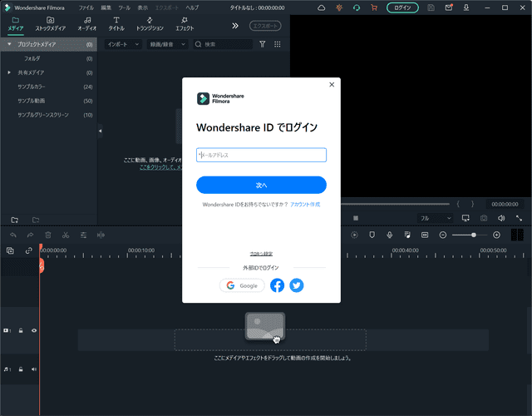This screenshot has width=532, height=416.
Task: Click the media search field
Action: coord(223,44)
